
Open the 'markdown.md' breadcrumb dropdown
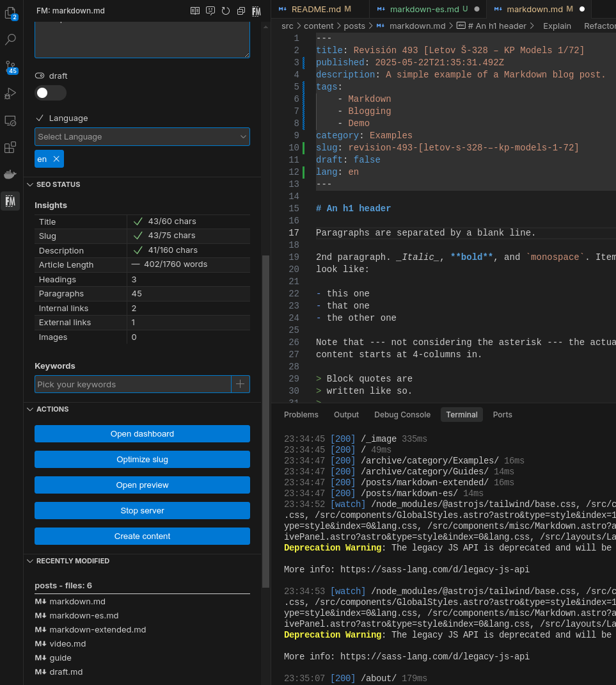tap(411, 26)
